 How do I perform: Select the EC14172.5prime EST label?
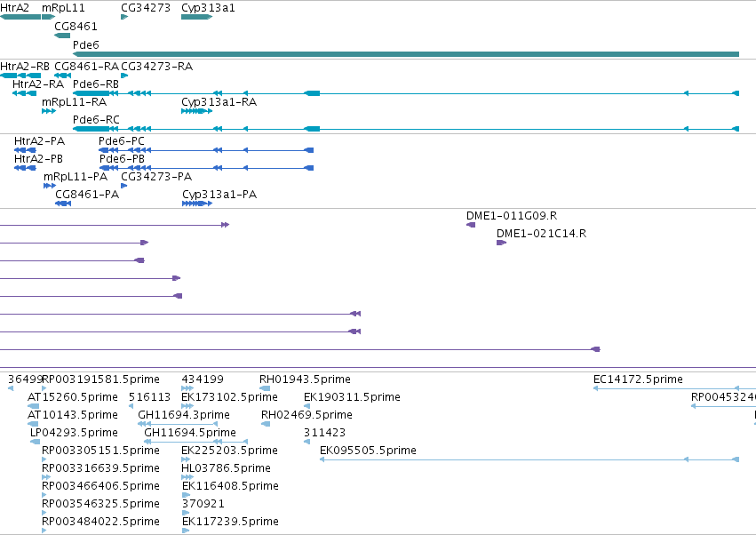(638, 379)
